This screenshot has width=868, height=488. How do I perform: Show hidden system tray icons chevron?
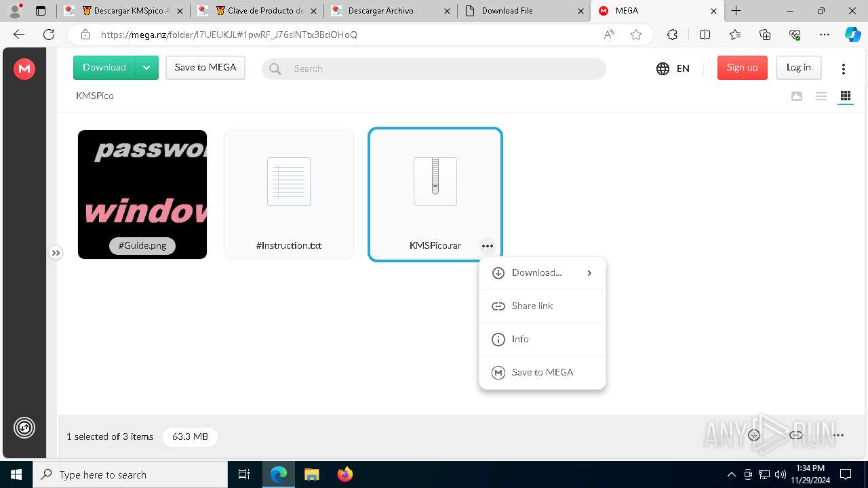(731, 474)
